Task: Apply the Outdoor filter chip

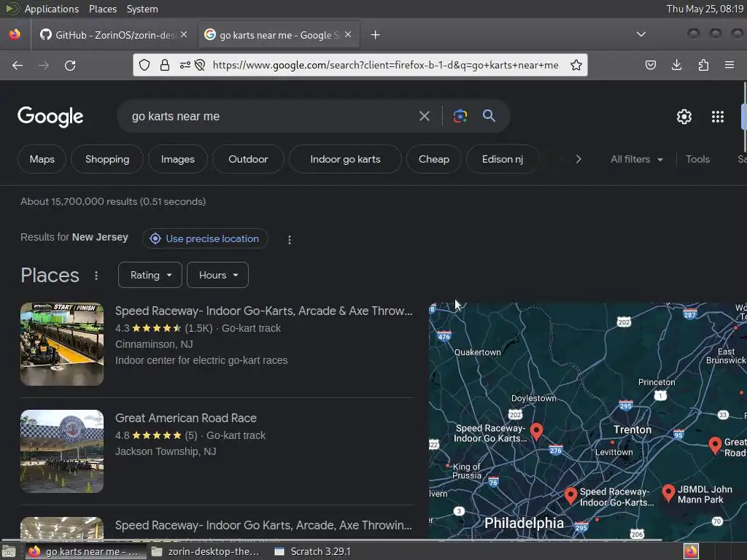Action: click(248, 159)
